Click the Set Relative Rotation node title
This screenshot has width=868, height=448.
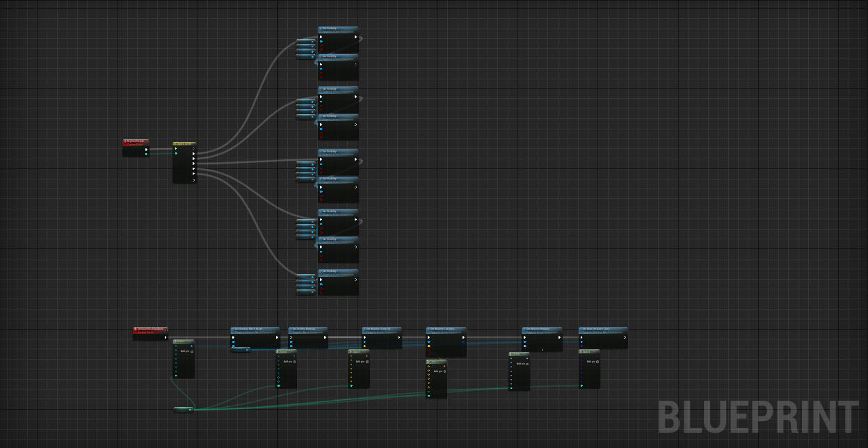pyautogui.click(x=542, y=329)
